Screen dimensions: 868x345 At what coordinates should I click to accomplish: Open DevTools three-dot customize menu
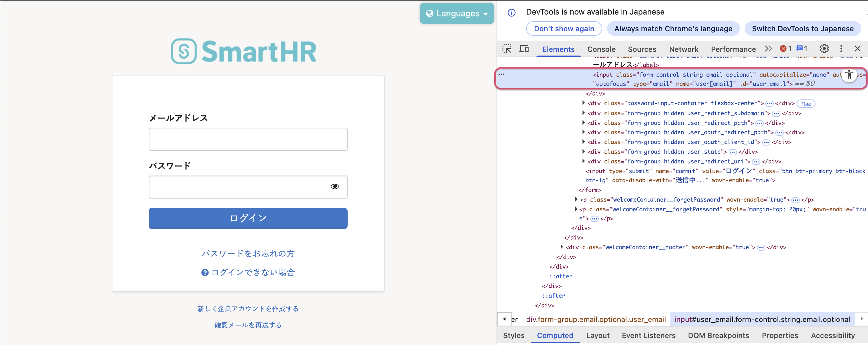click(841, 49)
